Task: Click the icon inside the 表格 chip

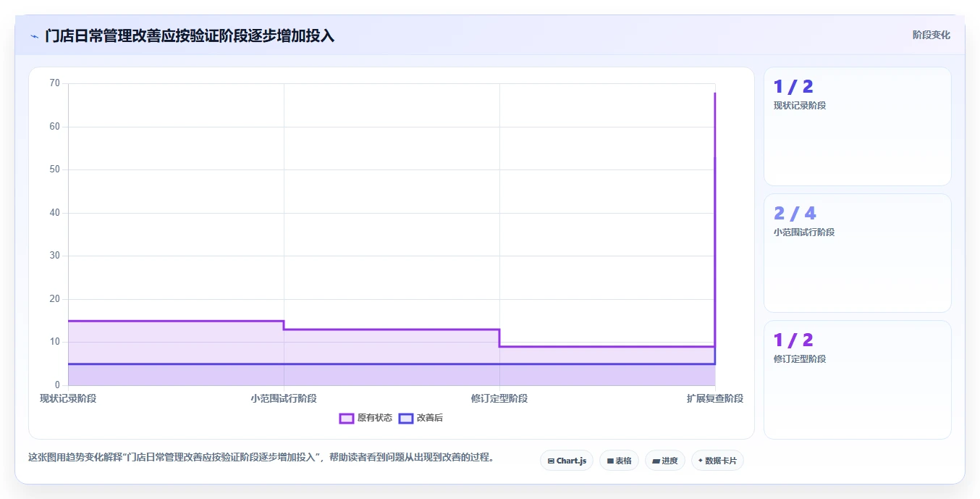Action: coord(610,461)
